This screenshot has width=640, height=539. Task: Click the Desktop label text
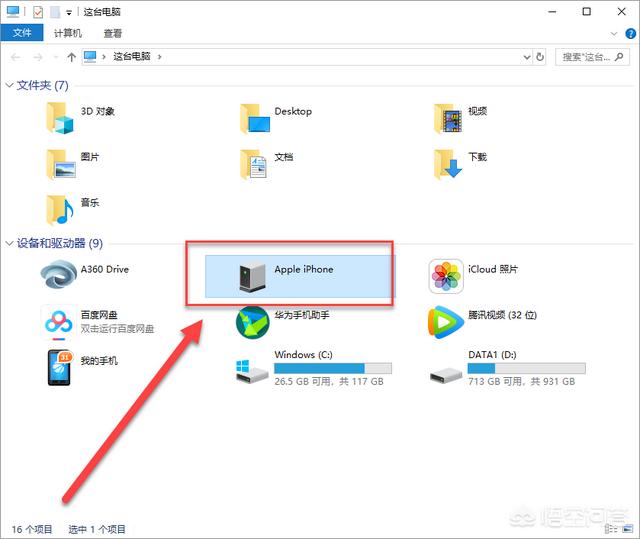click(x=293, y=111)
